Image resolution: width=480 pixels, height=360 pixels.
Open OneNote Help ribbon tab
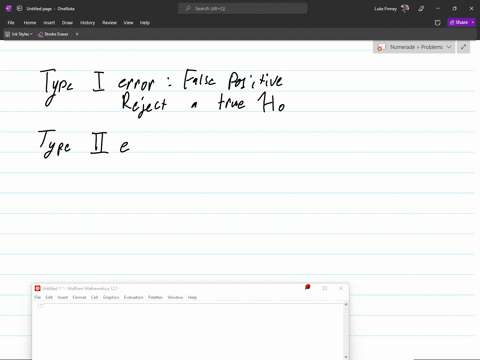(145, 23)
